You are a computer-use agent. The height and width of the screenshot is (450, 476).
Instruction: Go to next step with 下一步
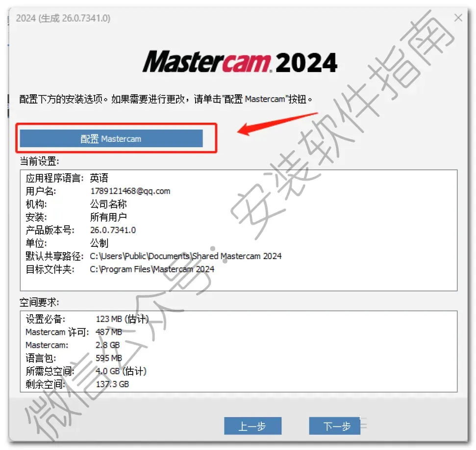(x=334, y=426)
